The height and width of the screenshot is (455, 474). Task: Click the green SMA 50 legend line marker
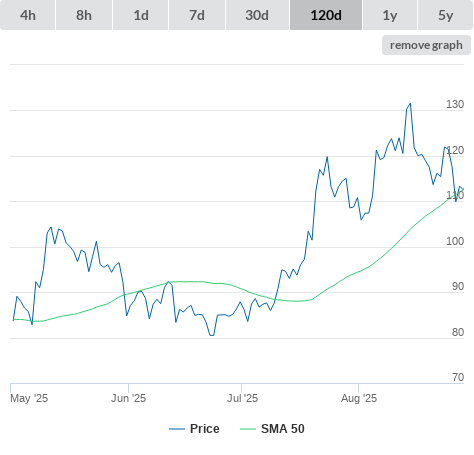click(248, 429)
